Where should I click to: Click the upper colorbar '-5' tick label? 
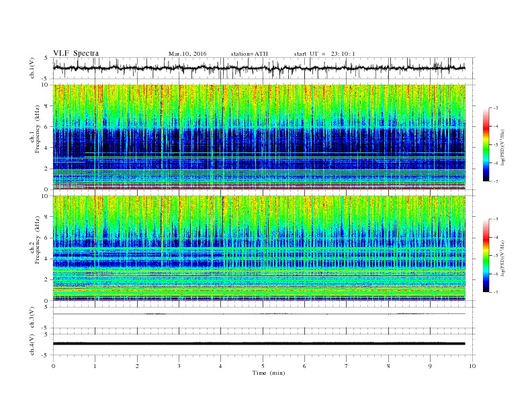496,145
